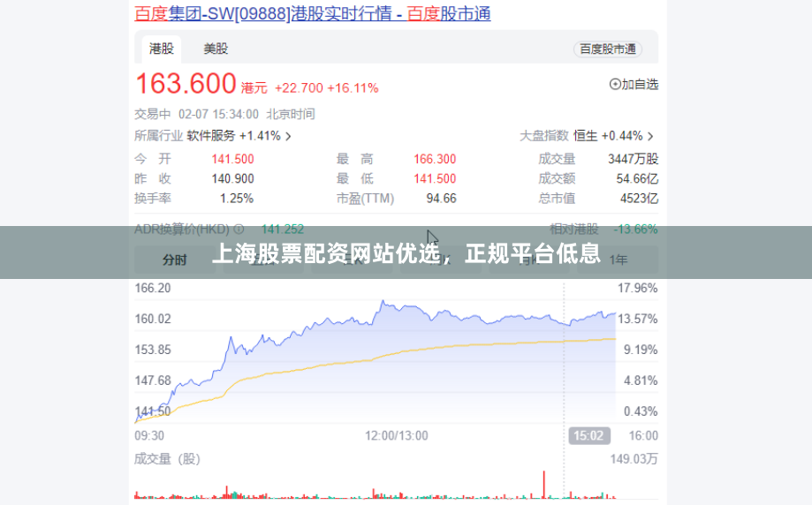Viewport: 812px width, 505px height.
Task: Click the 12:00/13:00 time axis label
Action: pos(397,435)
